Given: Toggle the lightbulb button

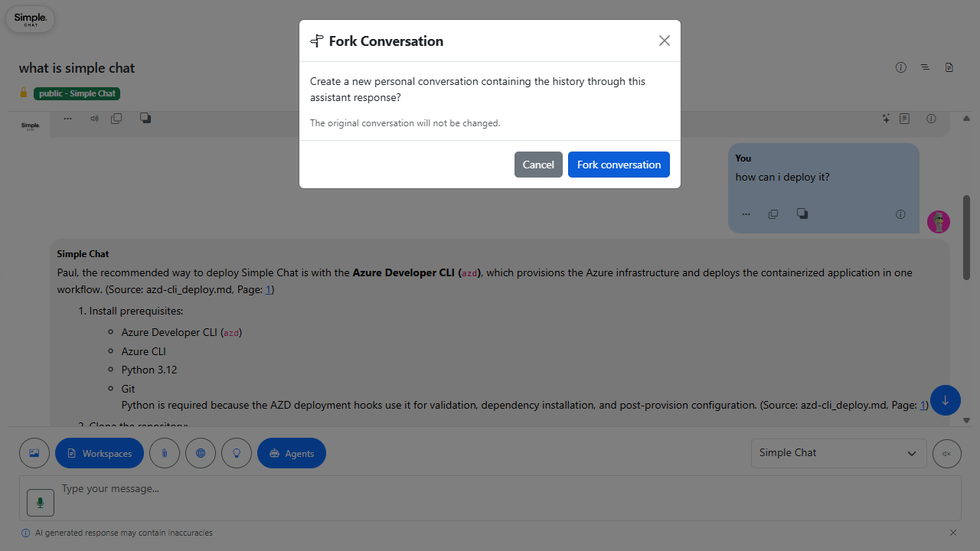Looking at the screenshot, I should (x=237, y=453).
